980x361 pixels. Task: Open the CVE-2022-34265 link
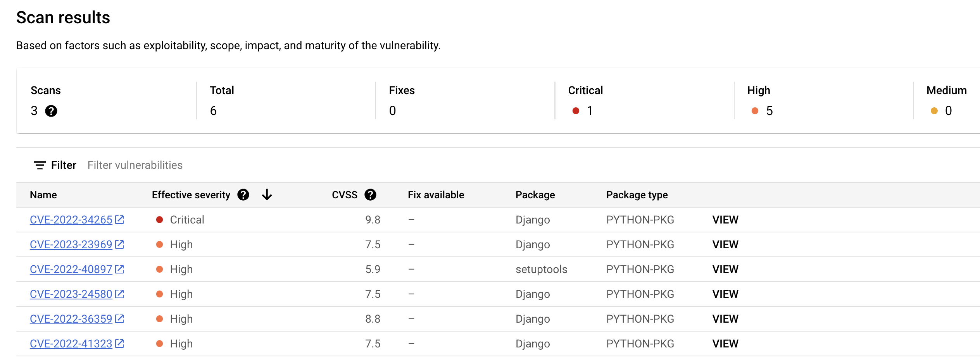click(x=71, y=220)
